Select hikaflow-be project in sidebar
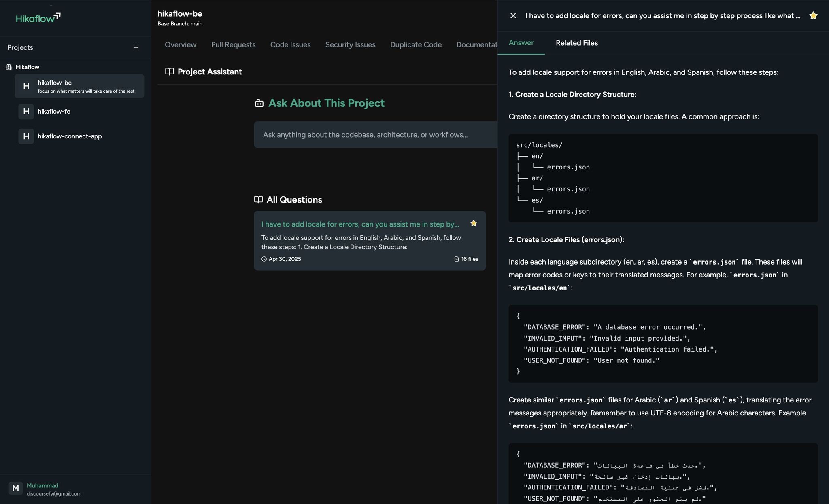This screenshot has width=829, height=504. pyautogui.click(x=79, y=86)
